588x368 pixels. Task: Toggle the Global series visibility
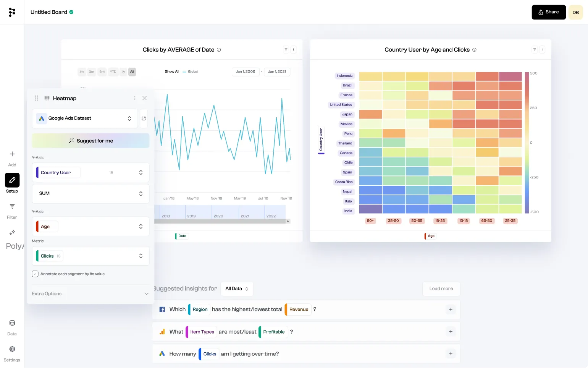pyautogui.click(x=190, y=71)
